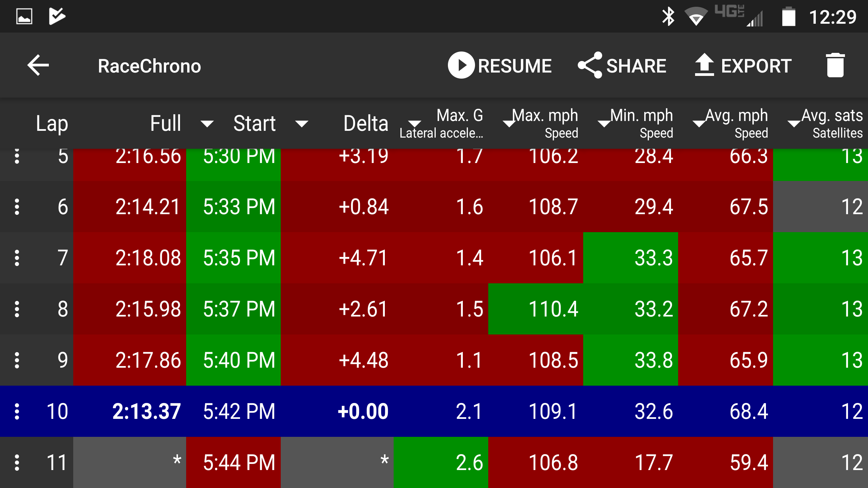Screen dimensions: 868x488
Task: Expand the Full column dropdown arrow
Action: tap(207, 124)
